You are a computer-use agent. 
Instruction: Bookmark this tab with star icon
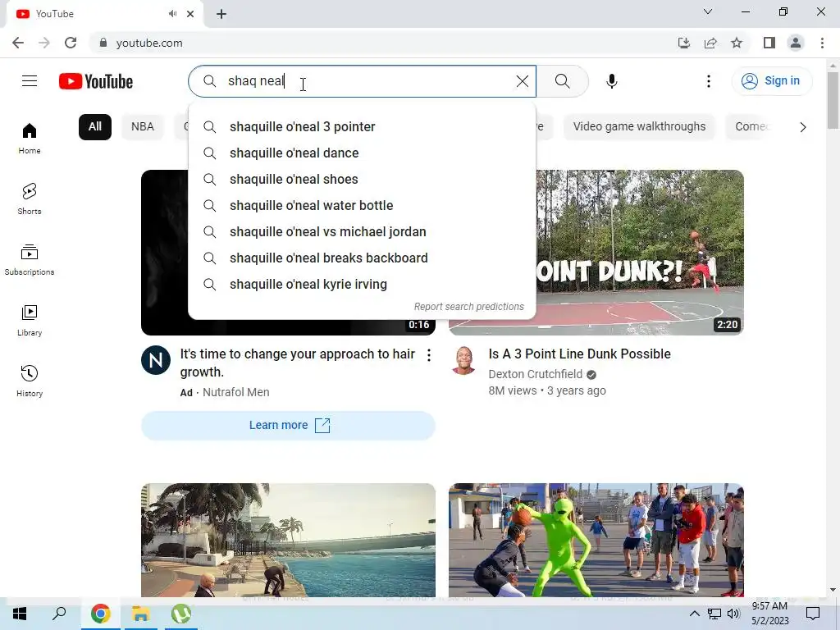point(737,43)
